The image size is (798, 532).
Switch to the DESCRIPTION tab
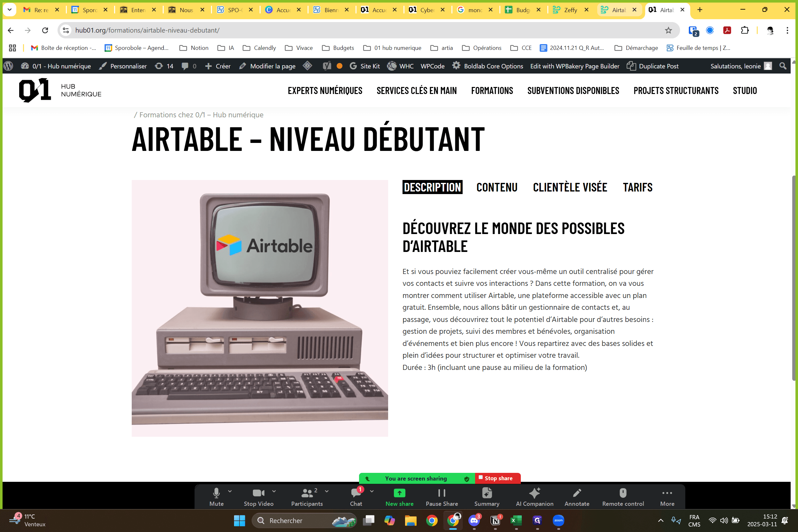(432, 187)
